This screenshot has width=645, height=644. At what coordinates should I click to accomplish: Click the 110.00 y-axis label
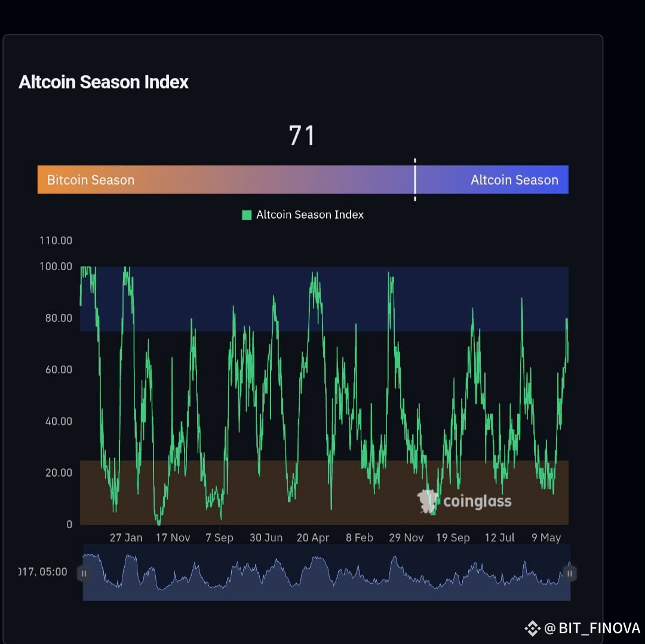click(x=56, y=240)
